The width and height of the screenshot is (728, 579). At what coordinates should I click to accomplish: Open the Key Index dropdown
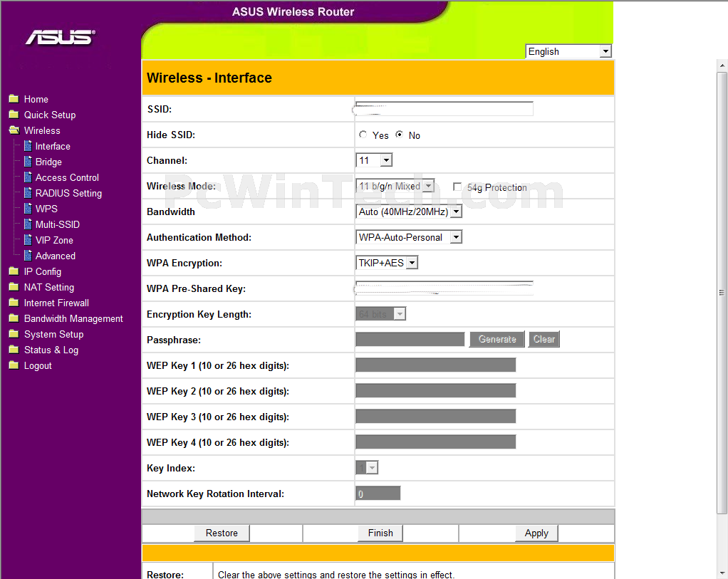368,468
